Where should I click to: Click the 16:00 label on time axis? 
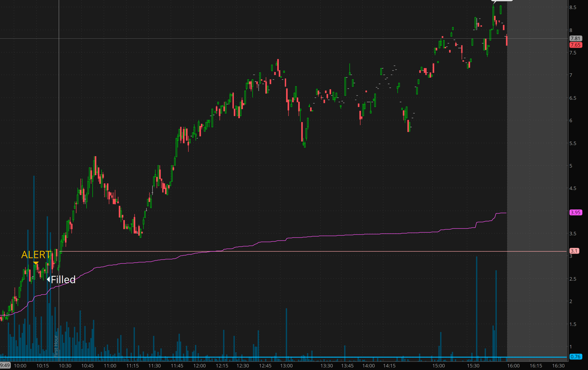[x=513, y=366]
